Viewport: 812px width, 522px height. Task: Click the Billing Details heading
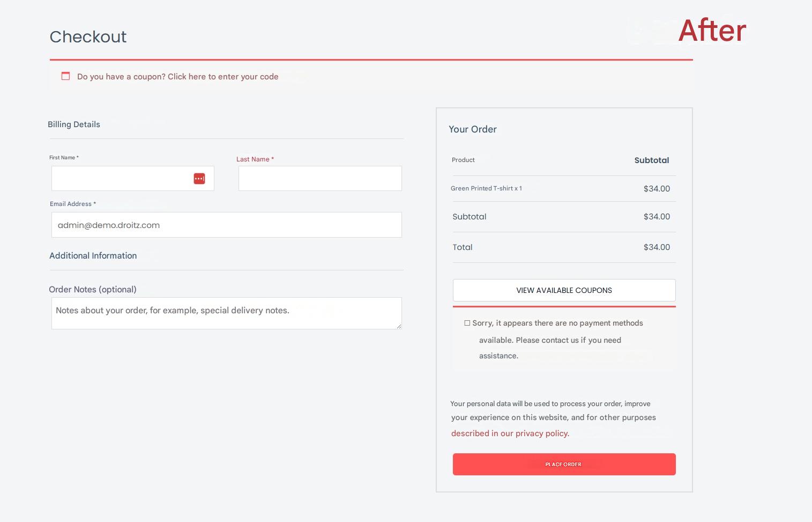pos(74,124)
